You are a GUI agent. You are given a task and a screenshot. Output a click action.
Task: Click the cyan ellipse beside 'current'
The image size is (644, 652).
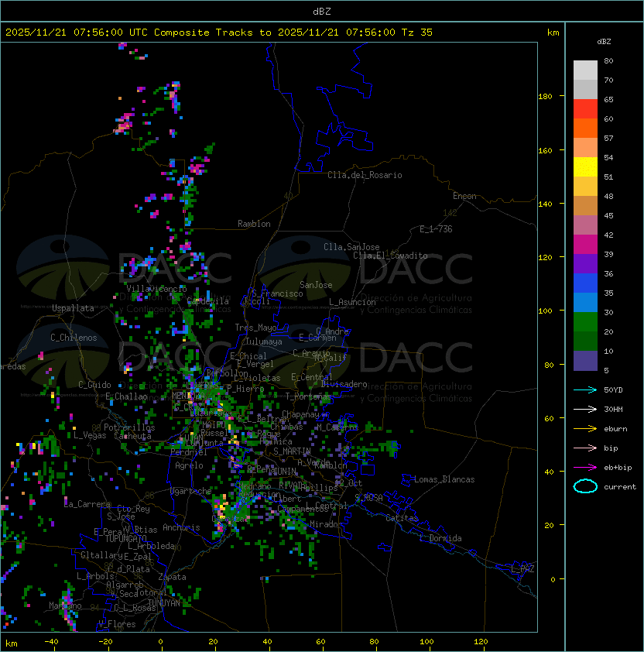point(585,486)
